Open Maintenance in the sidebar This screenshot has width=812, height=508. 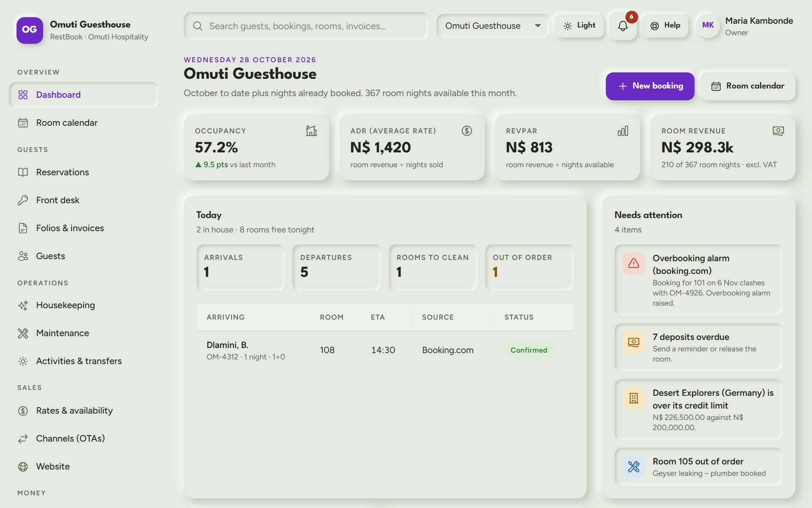coord(84,333)
